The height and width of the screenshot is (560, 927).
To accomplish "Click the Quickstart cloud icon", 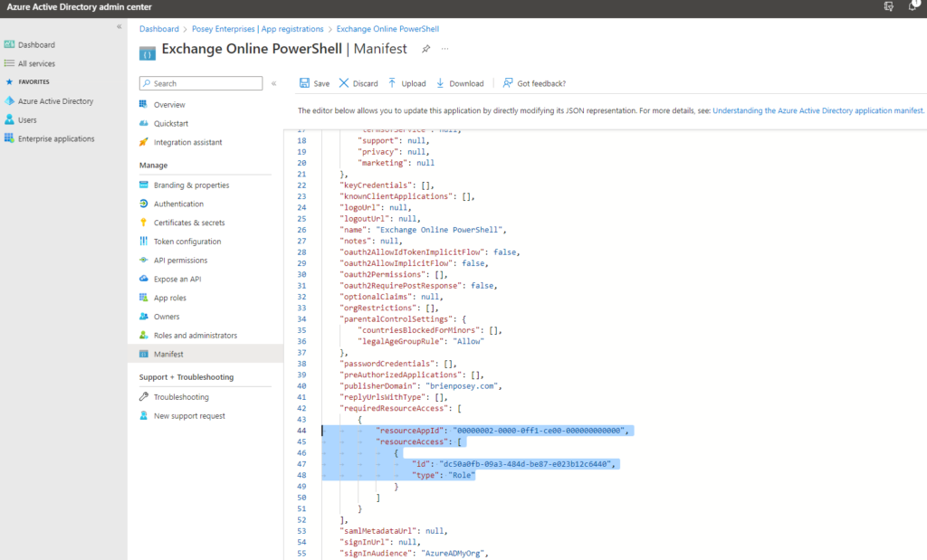I will click(143, 123).
